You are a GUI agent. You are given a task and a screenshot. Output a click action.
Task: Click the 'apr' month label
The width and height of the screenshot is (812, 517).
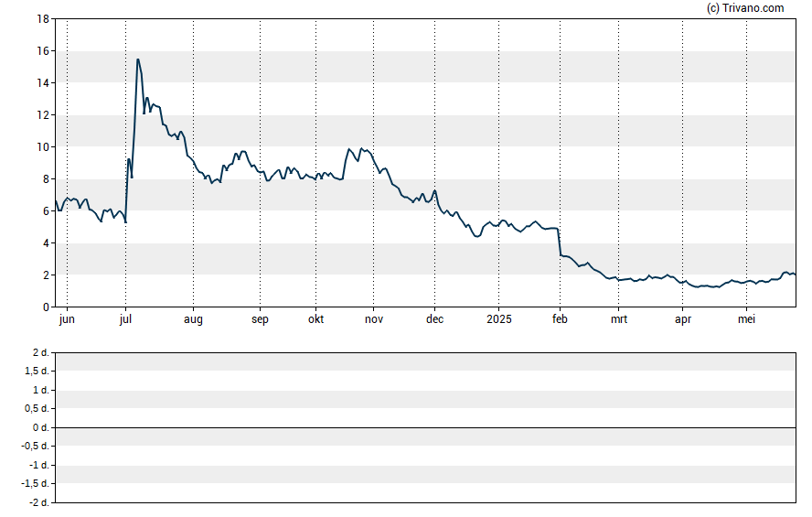(682, 319)
